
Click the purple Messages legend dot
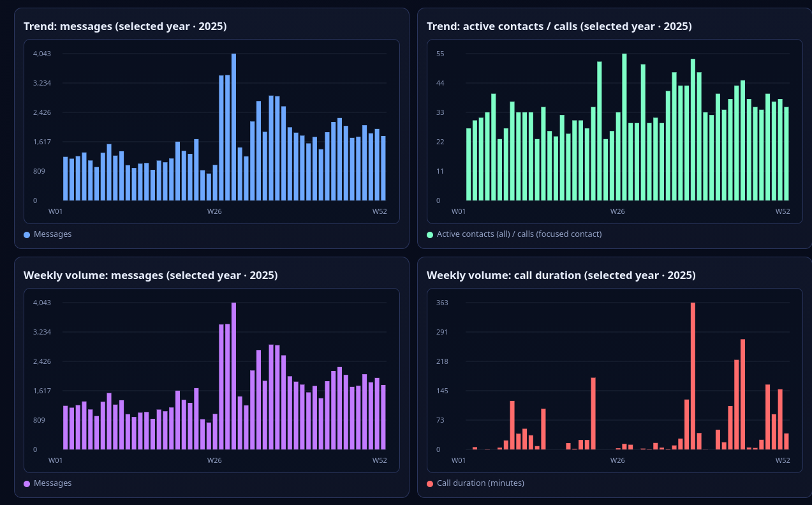click(x=27, y=483)
